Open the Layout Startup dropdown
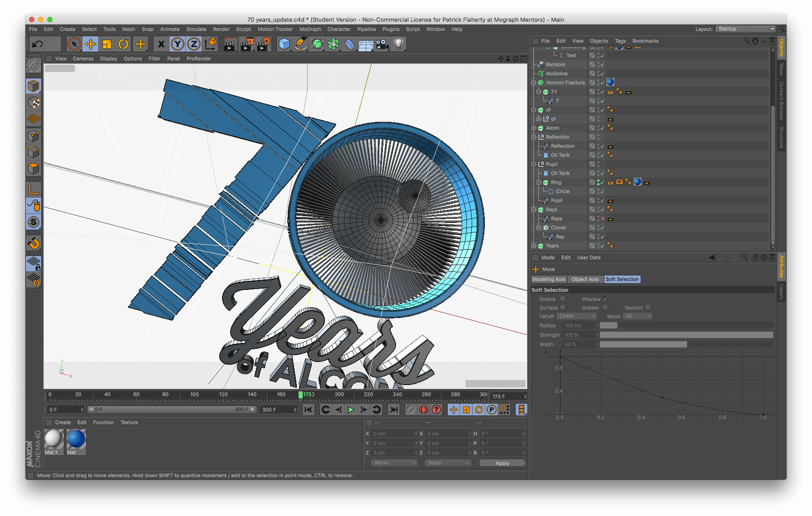The width and height of the screenshot is (812, 516). (x=746, y=29)
